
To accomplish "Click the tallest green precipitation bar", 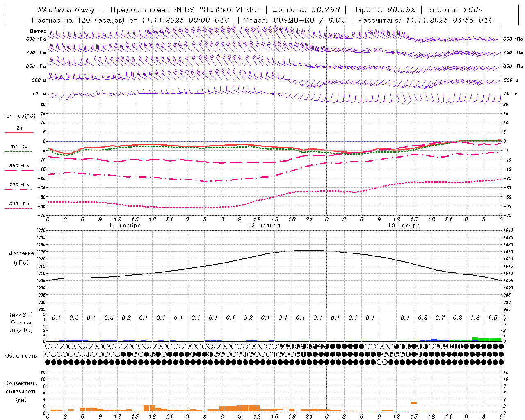I will tap(475, 338).
